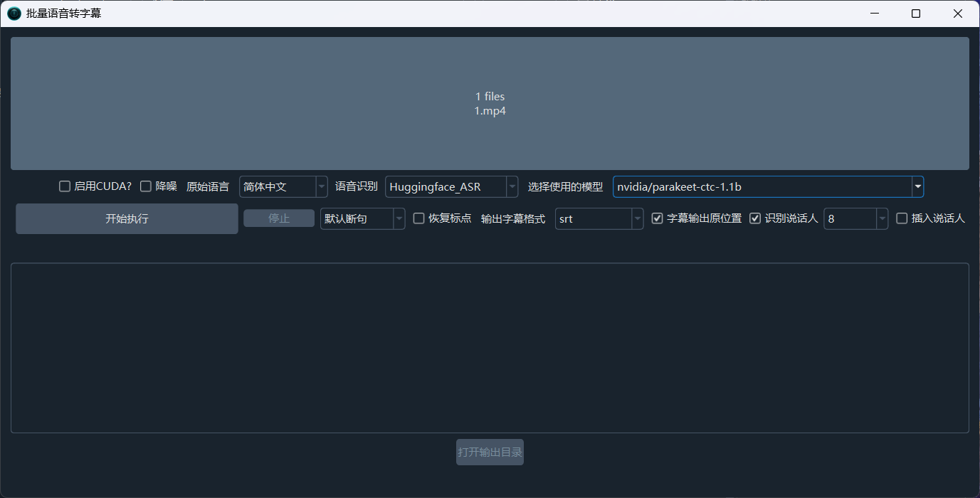Click the app icon in the title bar
This screenshot has width=980, height=498.
[x=14, y=13]
